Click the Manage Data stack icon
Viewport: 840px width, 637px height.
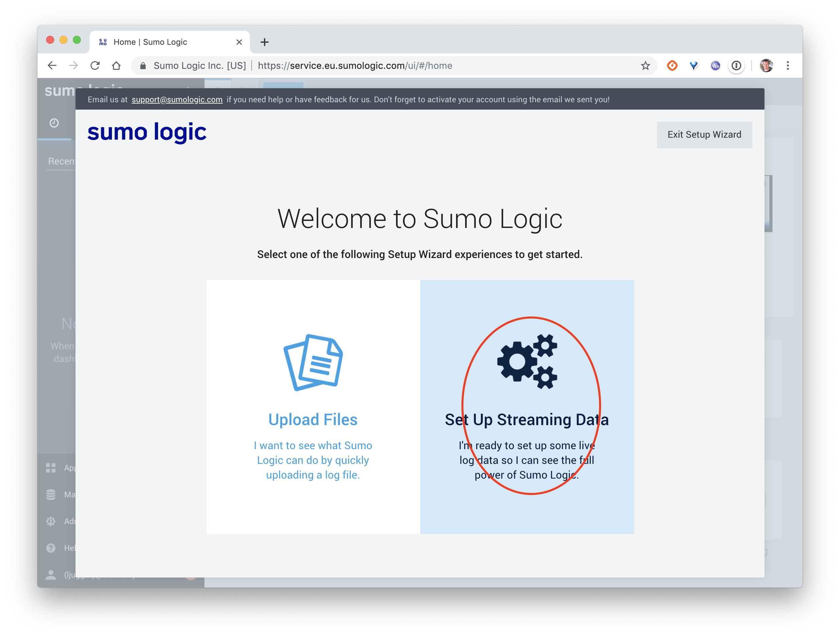(50, 494)
